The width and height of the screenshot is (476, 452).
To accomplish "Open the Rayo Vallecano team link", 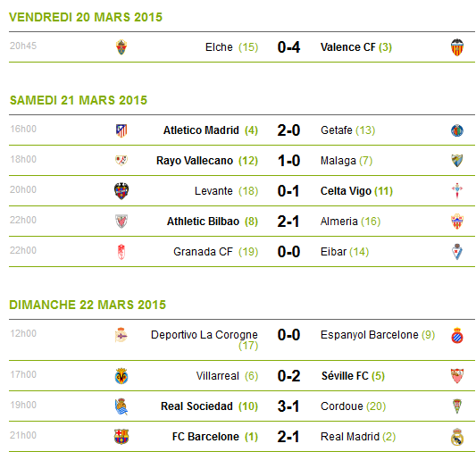I will tap(195, 161).
